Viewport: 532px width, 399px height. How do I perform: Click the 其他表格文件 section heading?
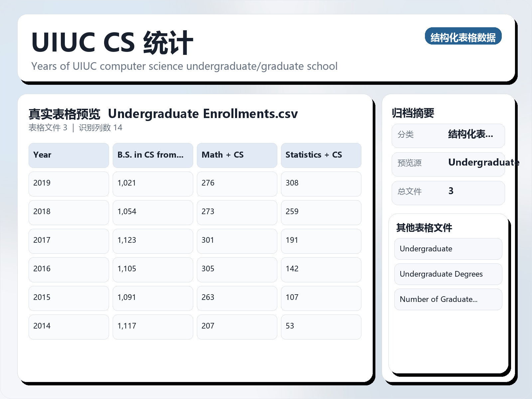[424, 228]
